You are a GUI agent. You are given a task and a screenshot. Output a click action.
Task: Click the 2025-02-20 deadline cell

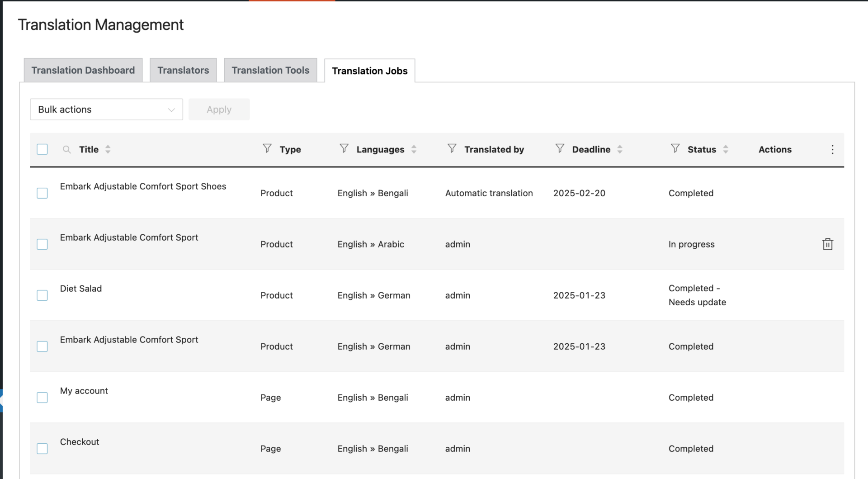(579, 193)
